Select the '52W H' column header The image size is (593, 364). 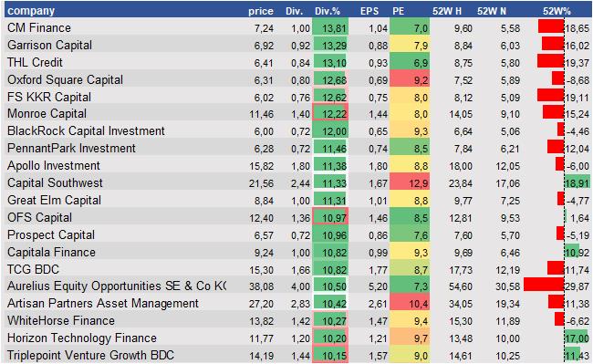click(x=447, y=11)
